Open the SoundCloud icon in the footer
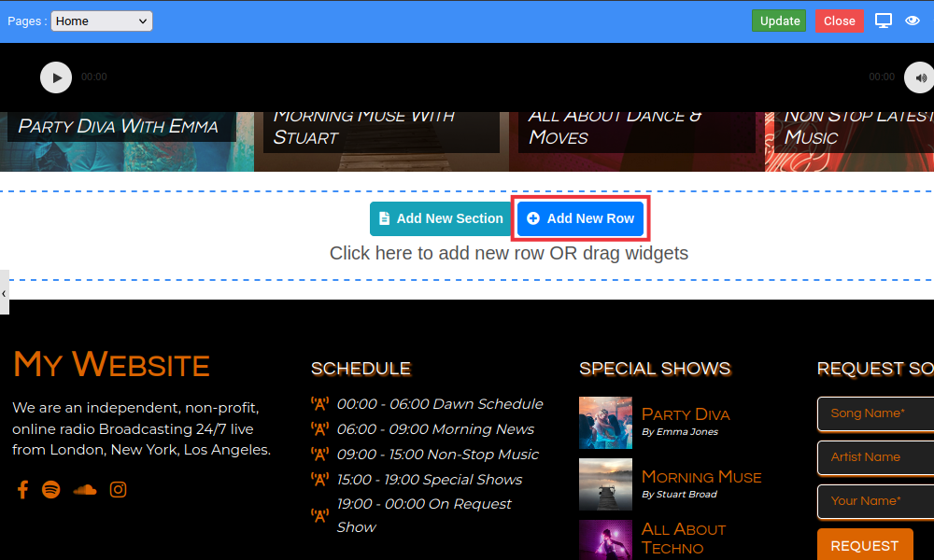This screenshot has width=934, height=560. point(85,489)
